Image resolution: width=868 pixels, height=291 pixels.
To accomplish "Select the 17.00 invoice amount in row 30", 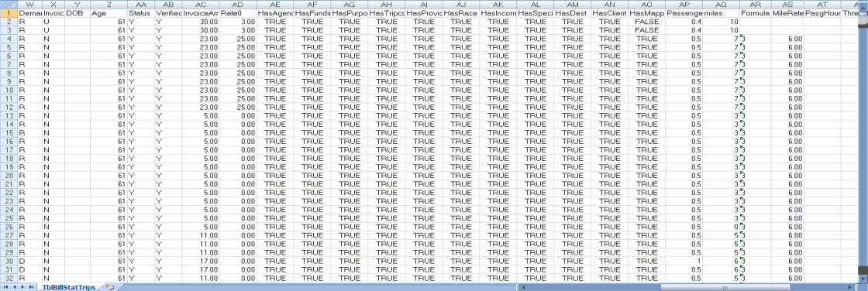I will coord(201,261).
